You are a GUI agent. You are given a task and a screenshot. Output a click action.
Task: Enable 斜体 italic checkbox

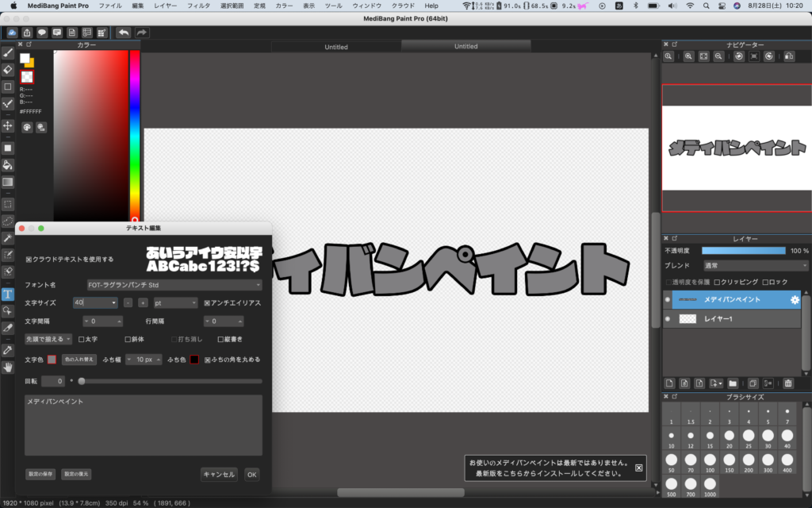coord(128,339)
